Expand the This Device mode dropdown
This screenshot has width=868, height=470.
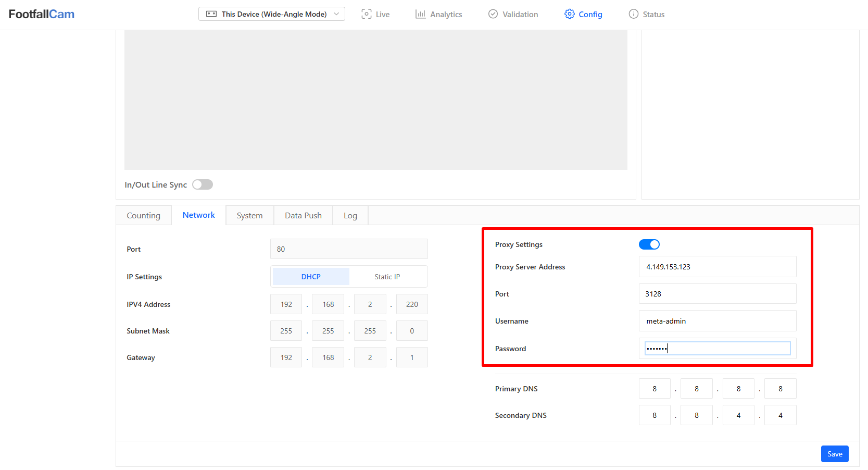coord(336,14)
